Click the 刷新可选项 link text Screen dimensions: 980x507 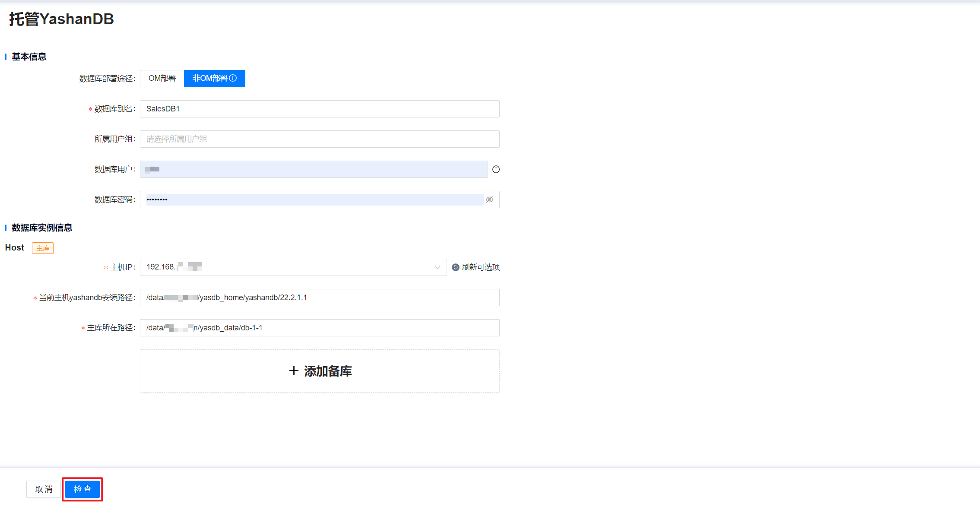point(480,267)
